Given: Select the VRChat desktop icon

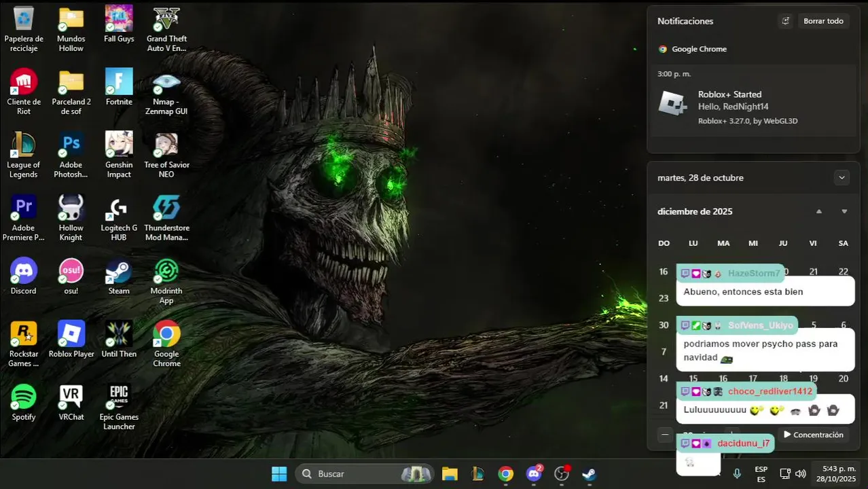Looking at the screenshot, I should click(x=71, y=403).
